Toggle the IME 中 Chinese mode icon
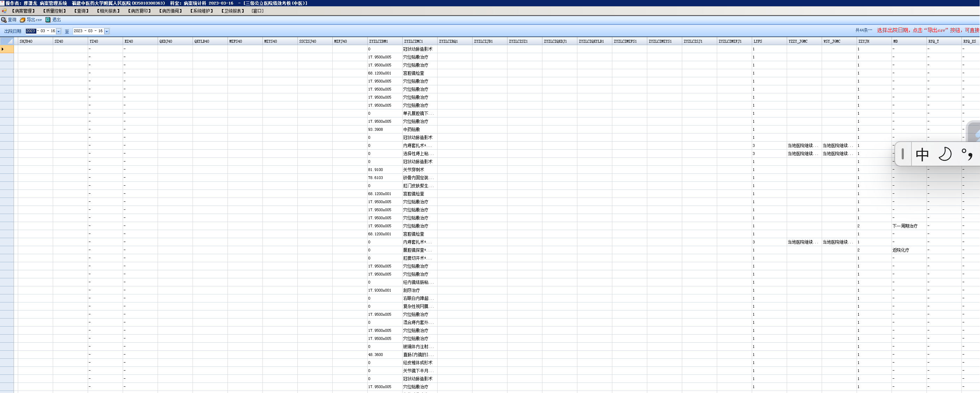Viewport: 980px width, 393px height. 922,154
